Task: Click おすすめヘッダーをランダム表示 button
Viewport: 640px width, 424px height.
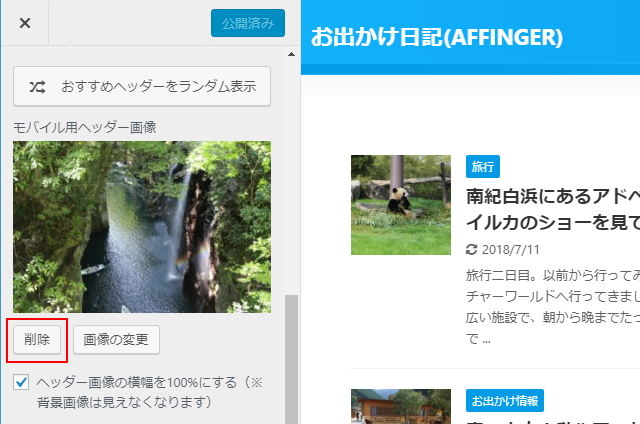Action: [x=142, y=87]
